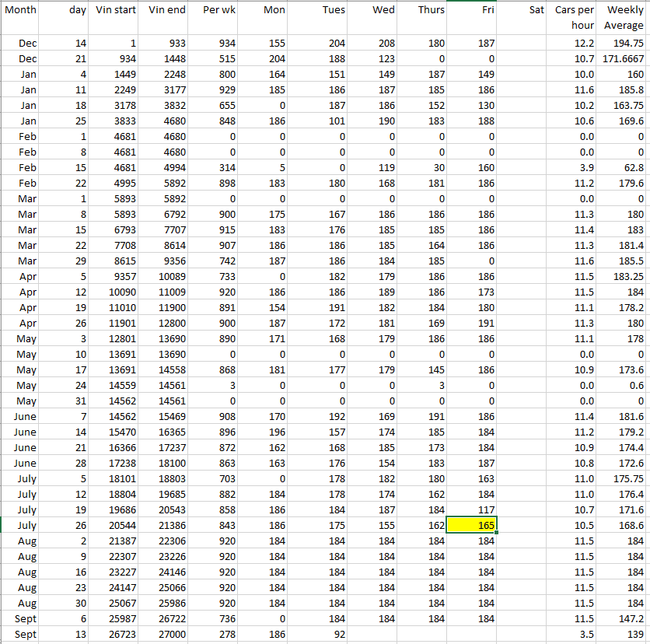Select the Weekly Average cell showing 194.75
650x644 pixels.
[624, 44]
